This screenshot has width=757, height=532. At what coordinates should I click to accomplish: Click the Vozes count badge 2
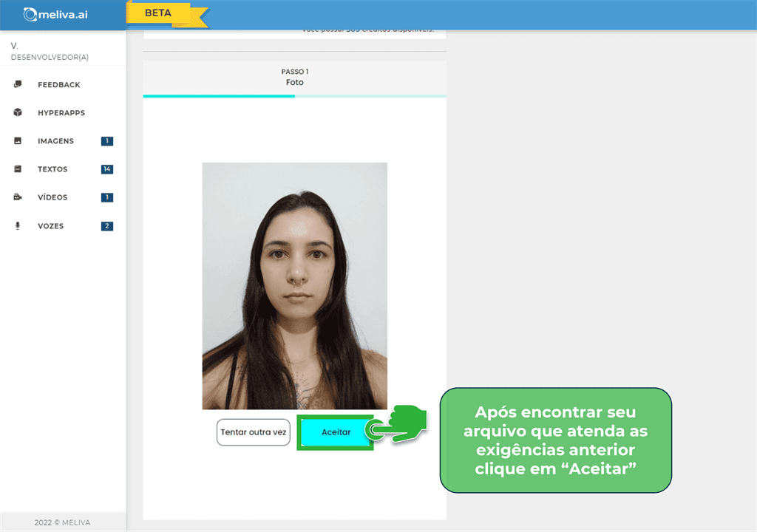[106, 226]
